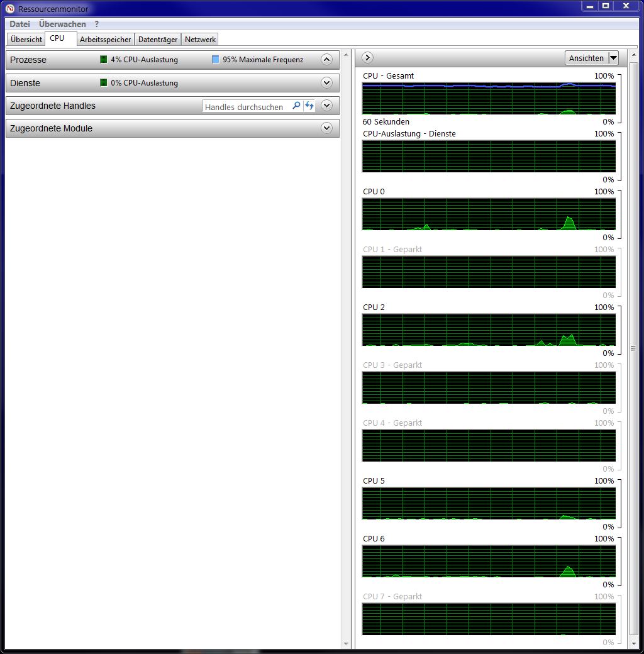Click the CPU 3 - Geparkt graph

pyautogui.click(x=489, y=387)
